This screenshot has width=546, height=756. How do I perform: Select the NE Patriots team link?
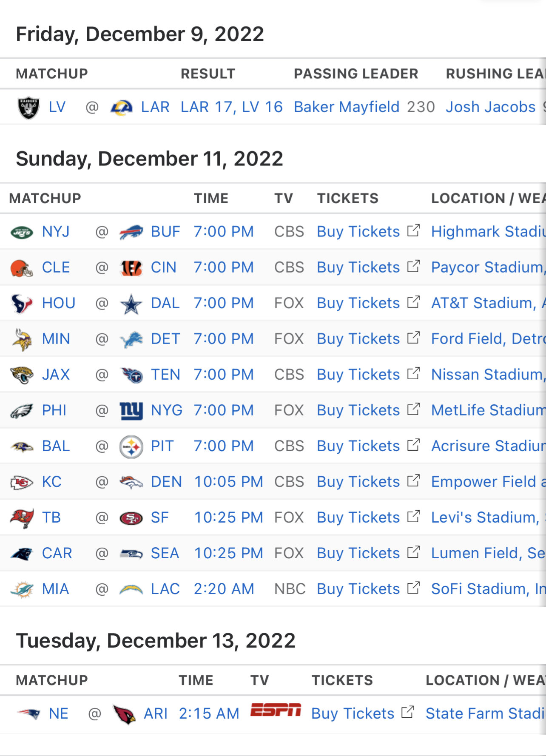click(58, 713)
